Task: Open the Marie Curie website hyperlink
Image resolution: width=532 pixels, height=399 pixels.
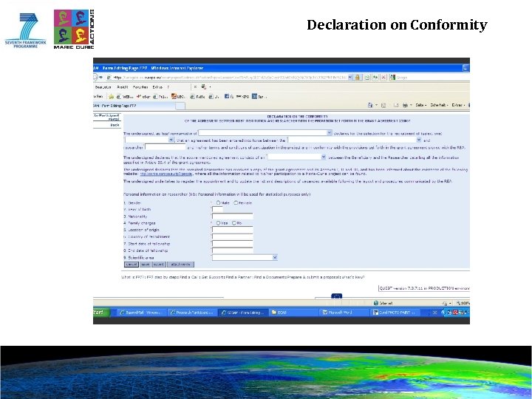Action: [x=166, y=174]
